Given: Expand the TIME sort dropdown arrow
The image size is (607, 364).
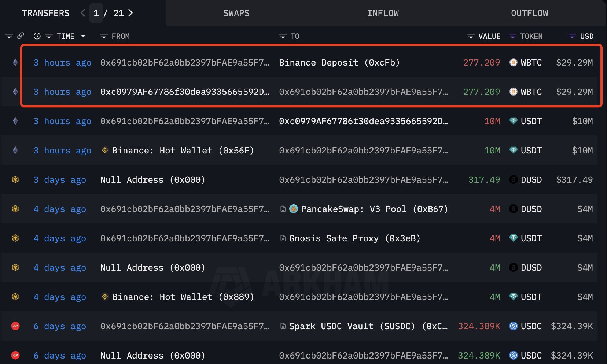Looking at the screenshot, I should coord(83,36).
